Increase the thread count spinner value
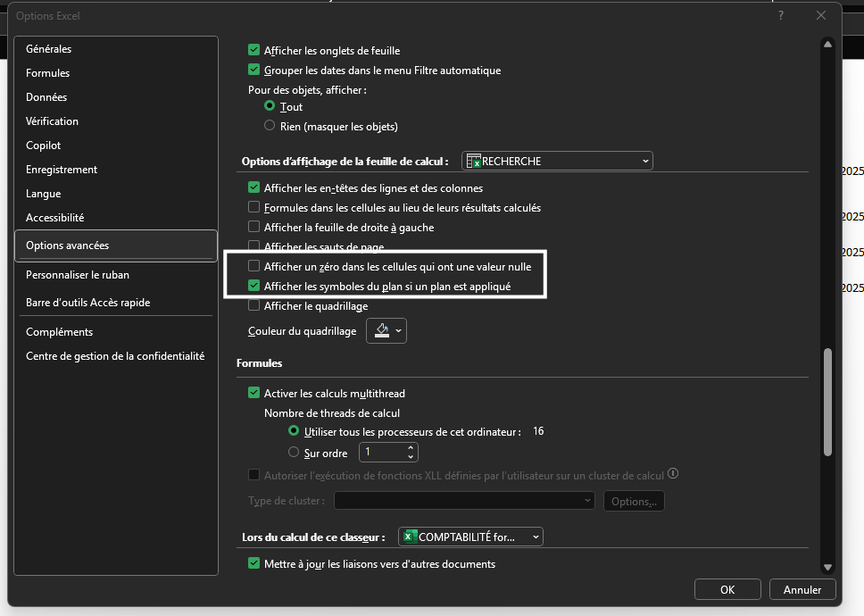This screenshot has height=616, width=864. [411, 448]
